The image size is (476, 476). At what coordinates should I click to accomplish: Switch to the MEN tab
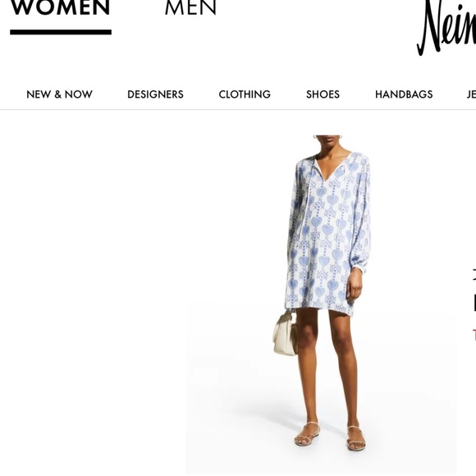pyautogui.click(x=190, y=7)
